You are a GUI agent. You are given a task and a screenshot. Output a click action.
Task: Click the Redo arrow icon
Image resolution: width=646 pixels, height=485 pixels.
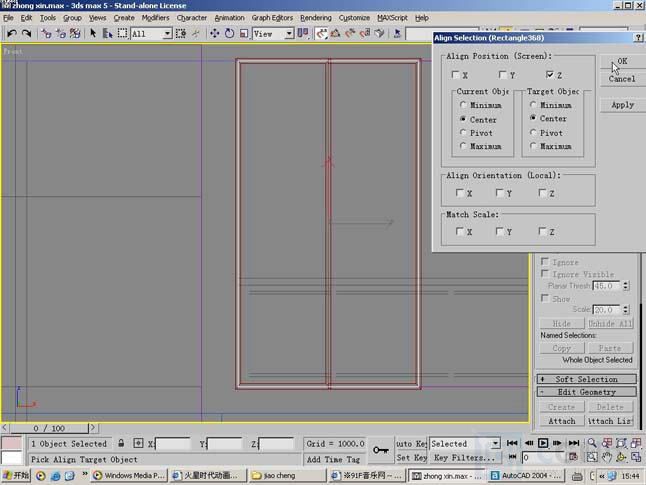coord(26,33)
